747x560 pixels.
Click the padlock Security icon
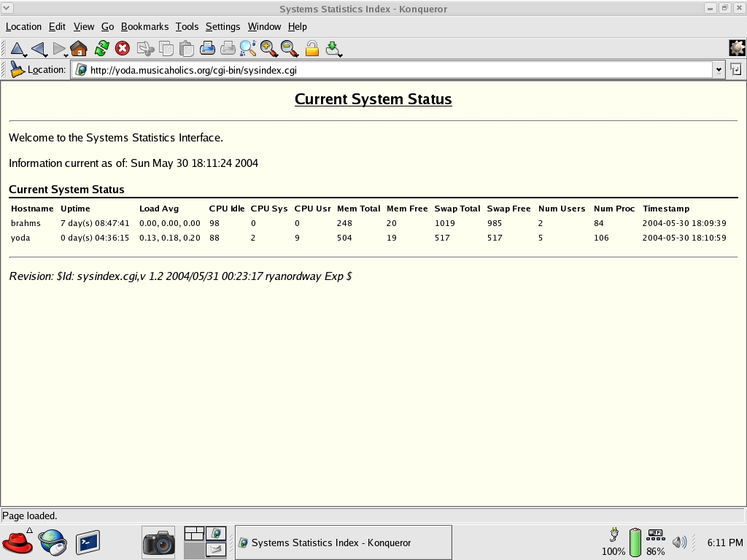click(312, 49)
